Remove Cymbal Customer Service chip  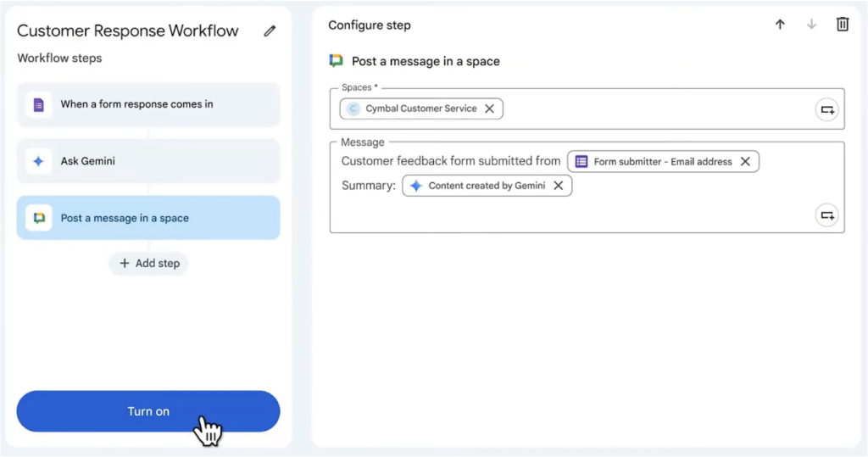[x=489, y=109]
